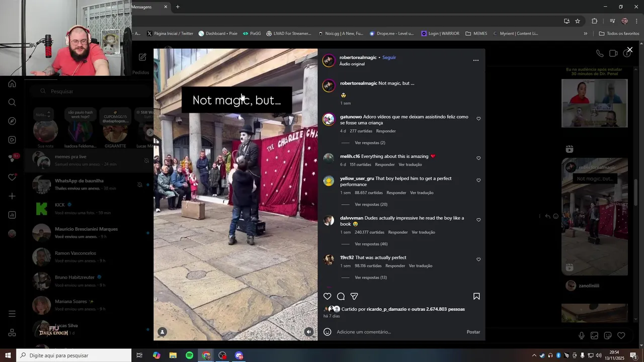Image resolution: width=644 pixels, height=362 pixels.
Task: Close the Mensagens browser tab
Action: [x=166, y=7]
